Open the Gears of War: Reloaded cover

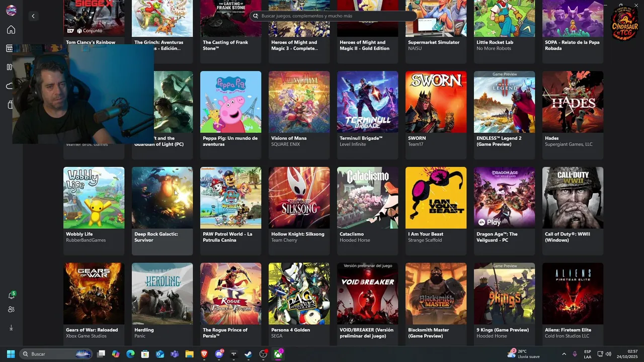pos(94,294)
